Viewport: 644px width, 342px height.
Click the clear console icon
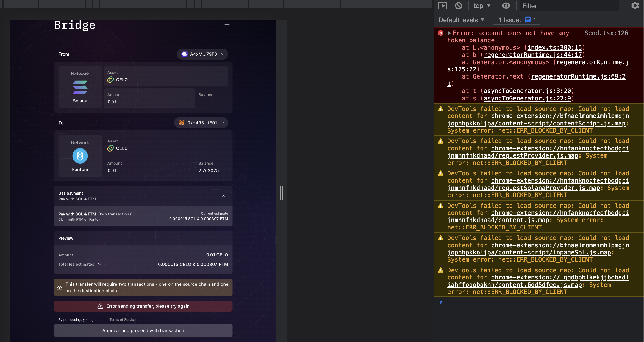458,5
